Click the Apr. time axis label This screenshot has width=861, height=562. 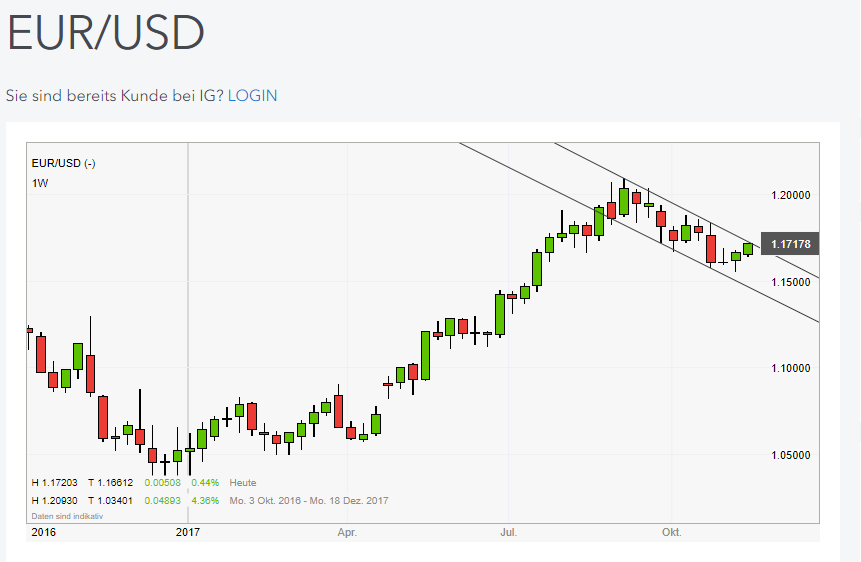tap(347, 532)
